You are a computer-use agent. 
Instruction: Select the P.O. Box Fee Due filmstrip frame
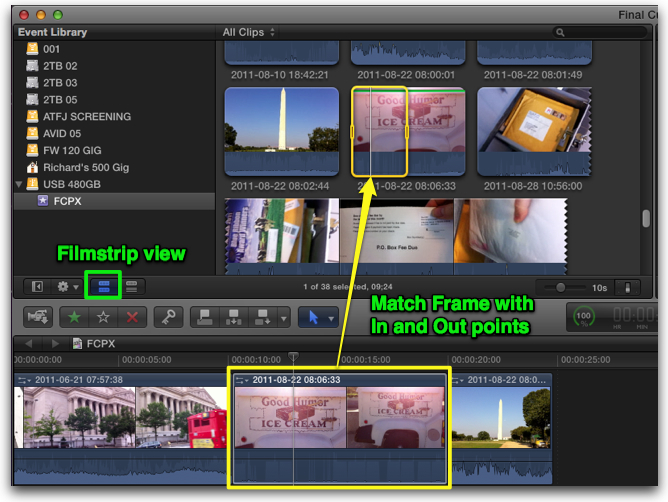(397, 236)
